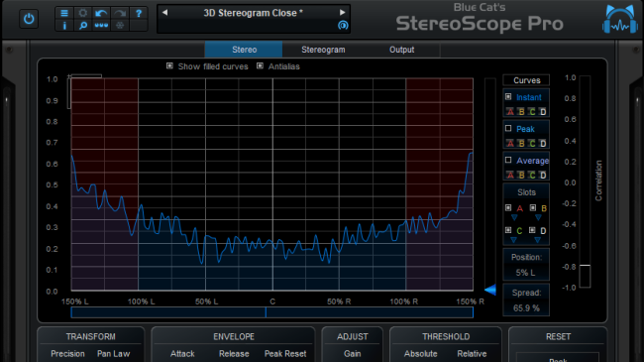Switch to the Output tab
This screenshot has height=362, width=644.
point(401,50)
